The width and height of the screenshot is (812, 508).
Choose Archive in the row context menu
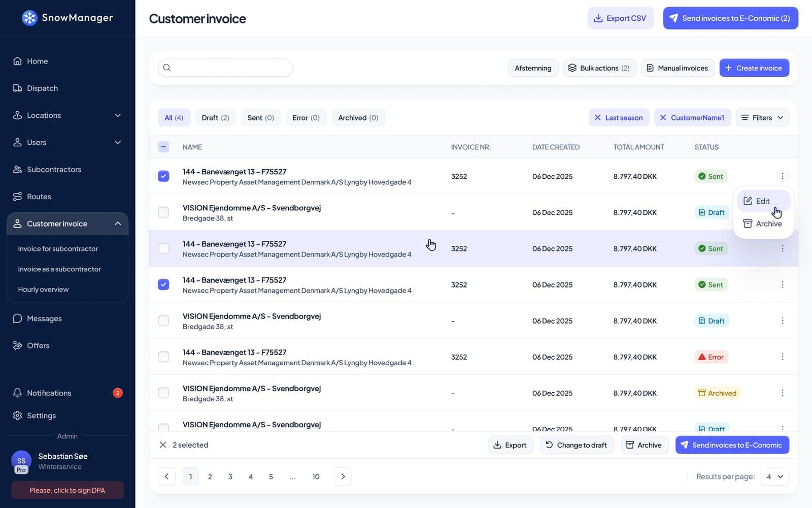pyautogui.click(x=763, y=224)
